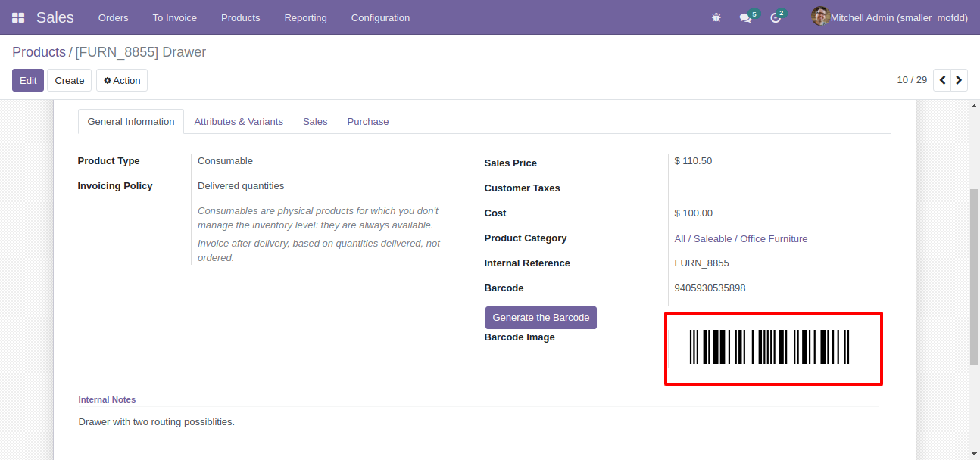980x460 pixels.
Task: Open the Orders menu
Action: coord(114,17)
